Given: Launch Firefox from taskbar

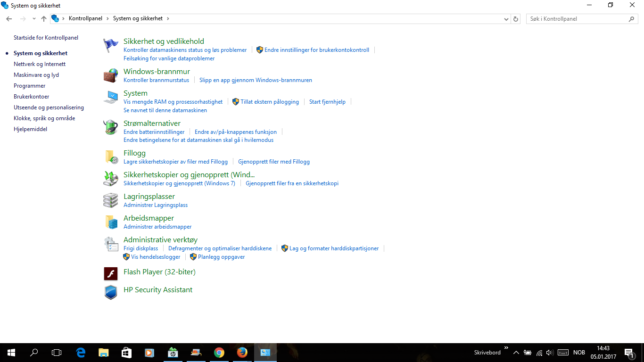Looking at the screenshot, I should [242, 353].
